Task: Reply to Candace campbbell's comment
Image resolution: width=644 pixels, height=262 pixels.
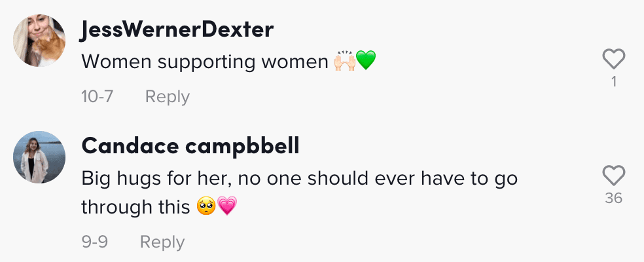Action: pyautogui.click(x=162, y=242)
